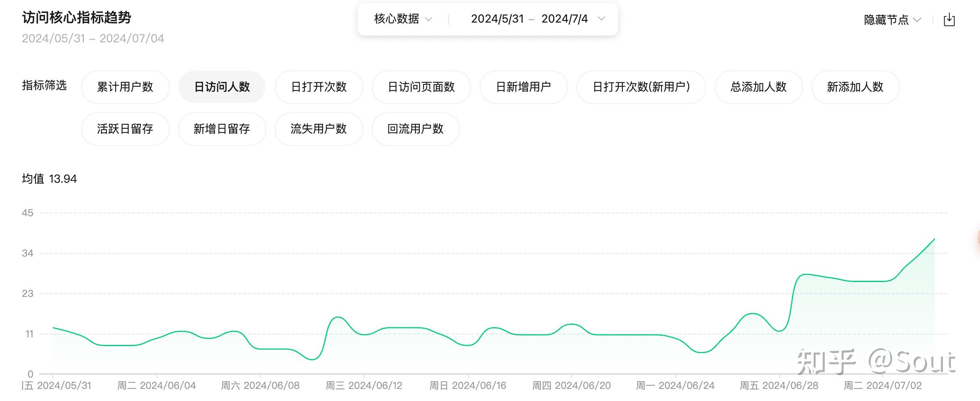Viewport: 980px width, 401px height.
Task: Select the 日访问人数 metric filter
Action: [x=222, y=87]
